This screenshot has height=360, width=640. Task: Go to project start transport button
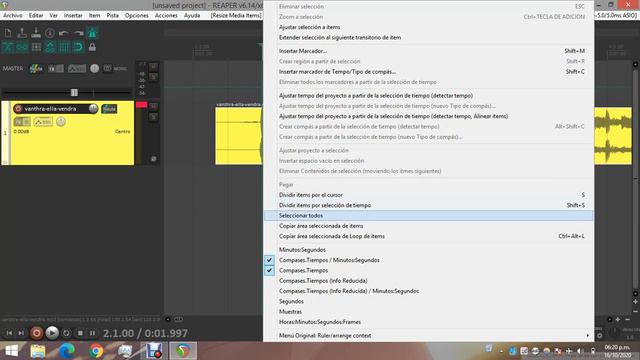point(9,333)
